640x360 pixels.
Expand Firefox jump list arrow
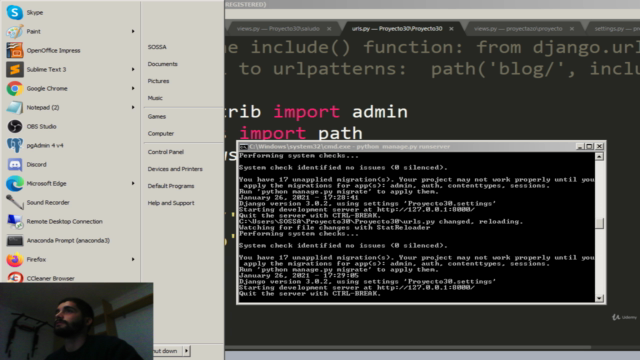coord(133,260)
